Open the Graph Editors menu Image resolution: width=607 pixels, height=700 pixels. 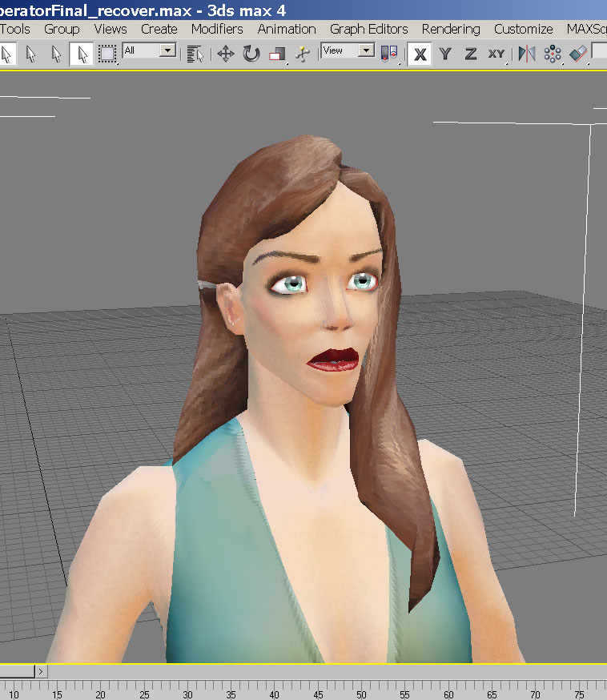click(369, 29)
